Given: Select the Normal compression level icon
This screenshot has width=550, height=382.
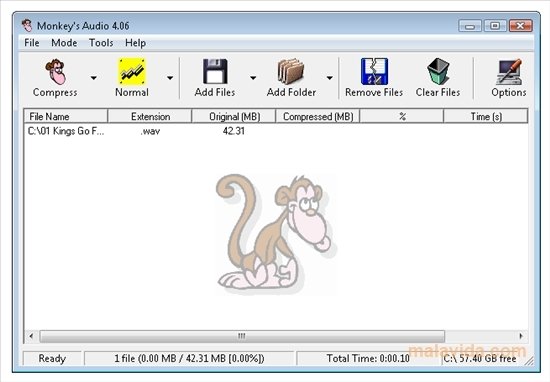Looking at the screenshot, I should (x=132, y=72).
